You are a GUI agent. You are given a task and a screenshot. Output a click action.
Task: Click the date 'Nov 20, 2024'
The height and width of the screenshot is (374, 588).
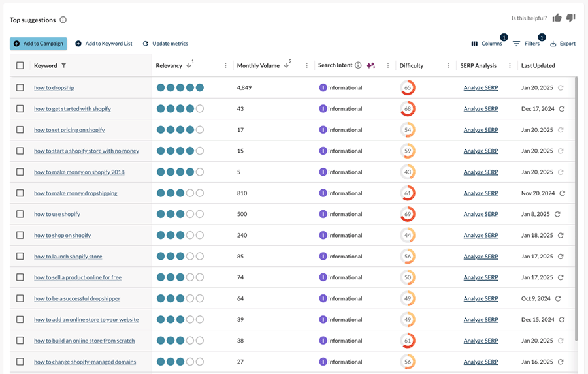[538, 193]
